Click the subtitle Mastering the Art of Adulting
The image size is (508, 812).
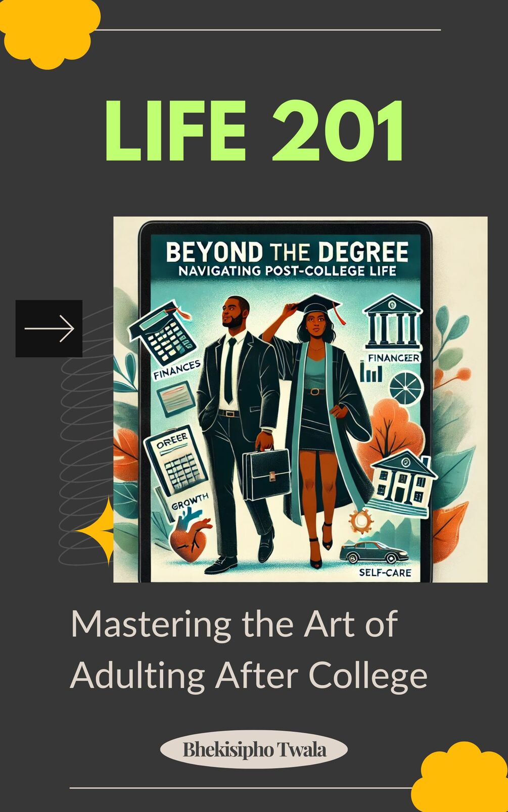point(249,649)
